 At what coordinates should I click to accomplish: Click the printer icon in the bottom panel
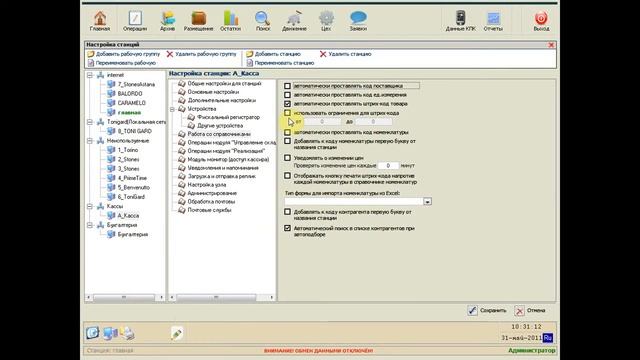point(127,333)
